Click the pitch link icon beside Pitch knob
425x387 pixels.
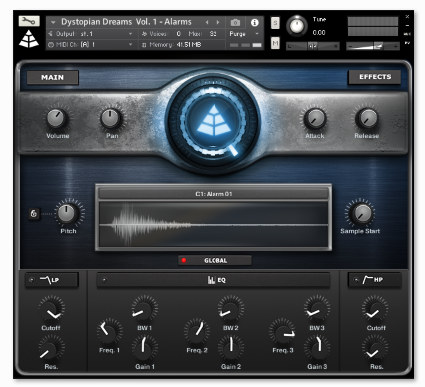tap(34, 214)
